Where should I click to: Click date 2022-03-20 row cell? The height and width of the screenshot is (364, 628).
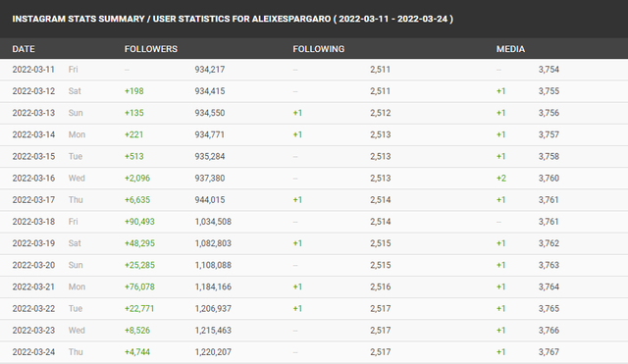33,265
